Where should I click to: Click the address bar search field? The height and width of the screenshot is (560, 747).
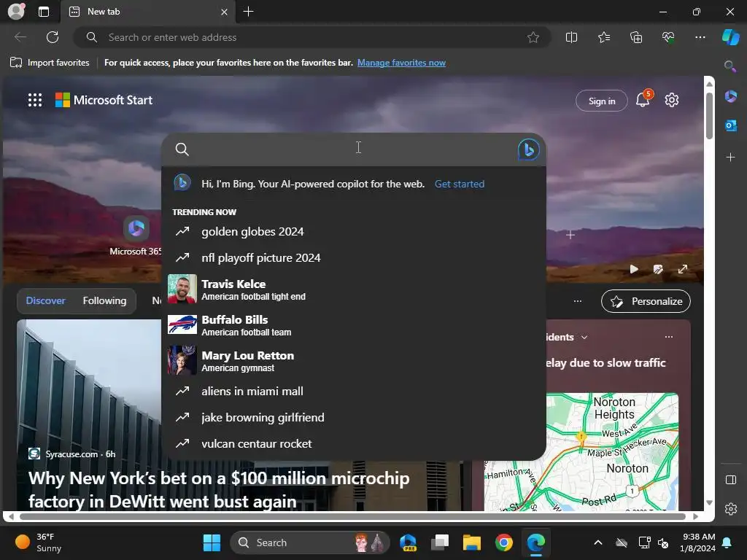tap(312, 37)
